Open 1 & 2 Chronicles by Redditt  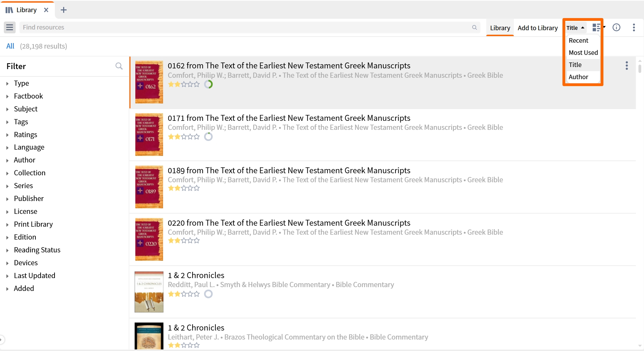196,275
